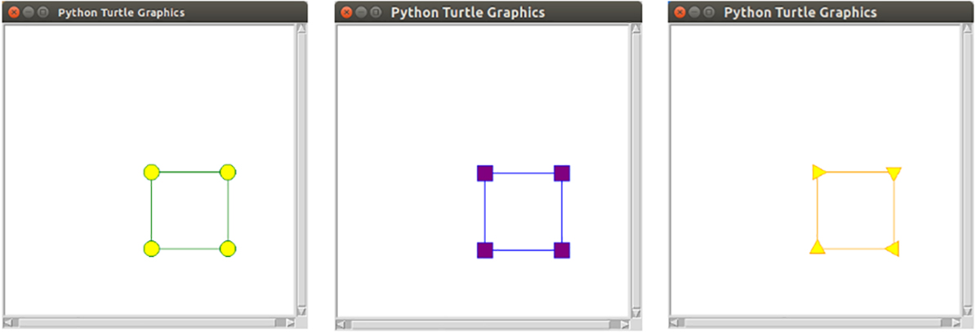Click scroll-down arrow in right triangles window
Image resolution: width=980 pixels, height=332 pixels.
[968, 311]
